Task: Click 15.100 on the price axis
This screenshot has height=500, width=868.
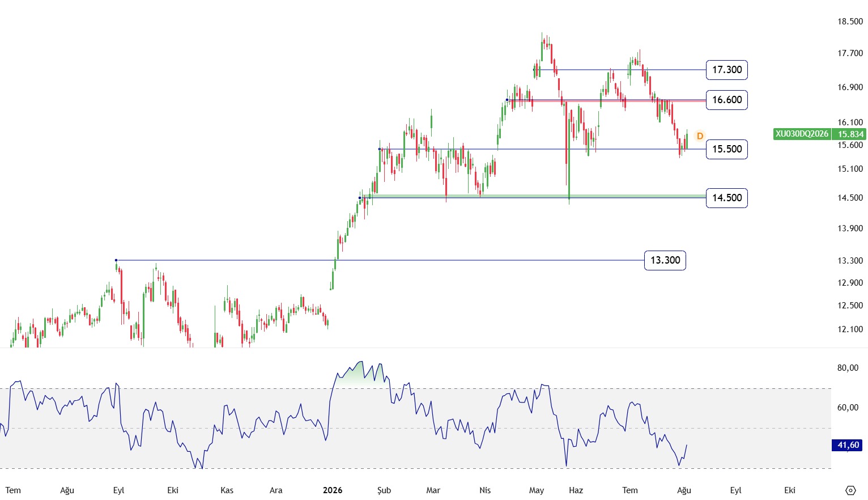Action: tap(850, 169)
